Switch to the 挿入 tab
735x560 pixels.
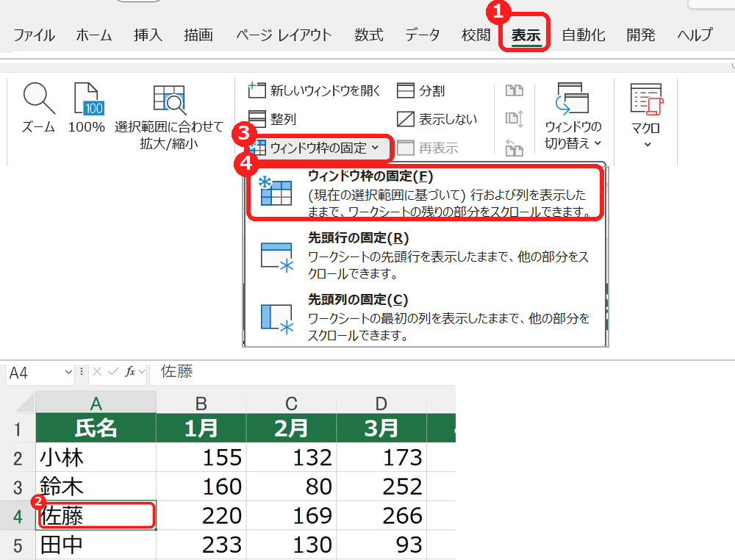[148, 35]
